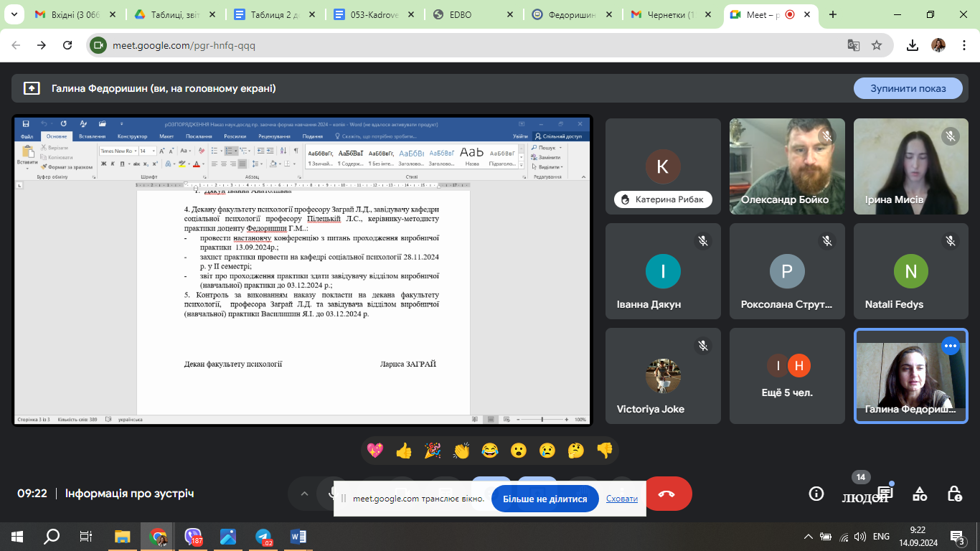Click the Більше не ділитися button
The height and width of the screenshot is (551, 980).
click(x=545, y=499)
